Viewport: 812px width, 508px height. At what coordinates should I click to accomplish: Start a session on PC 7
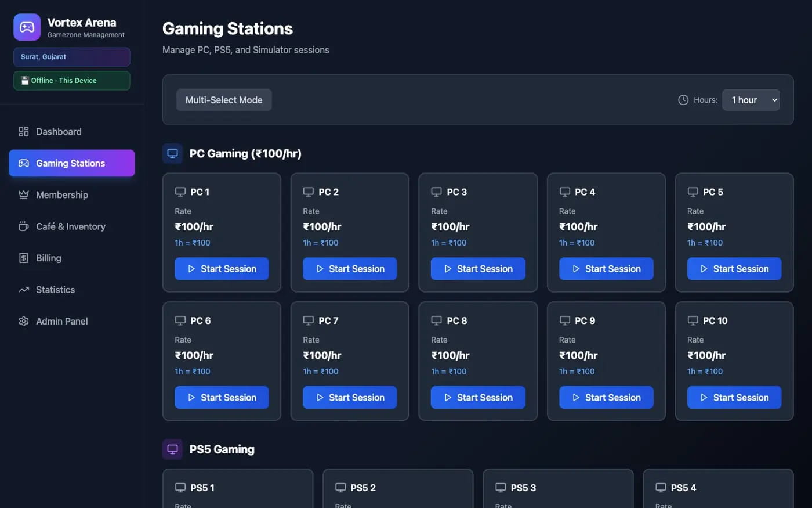(x=350, y=398)
